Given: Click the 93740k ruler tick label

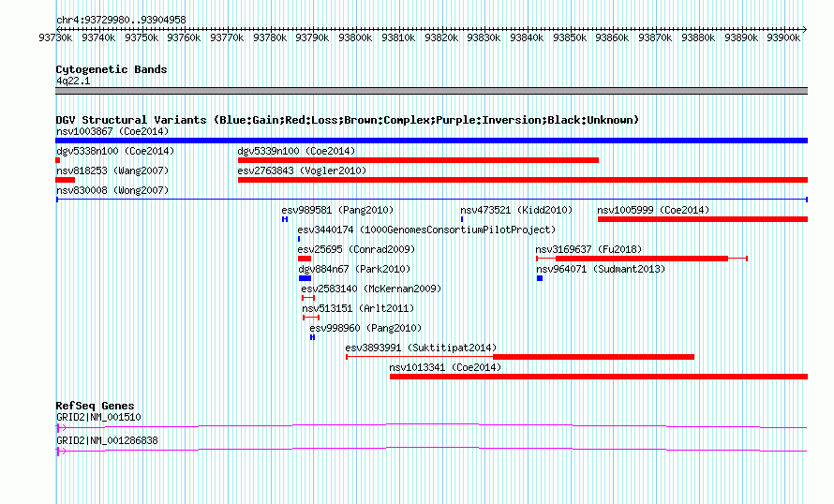Looking at the screenshot, I should (x=98, y=37).
